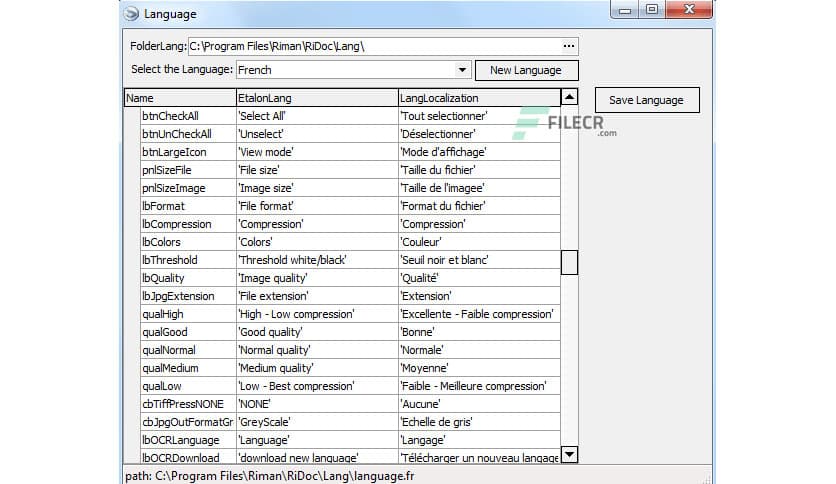Click the New Language button
Image resolution: width=836 pixels, height=484 pixels.
coord(526,70)
